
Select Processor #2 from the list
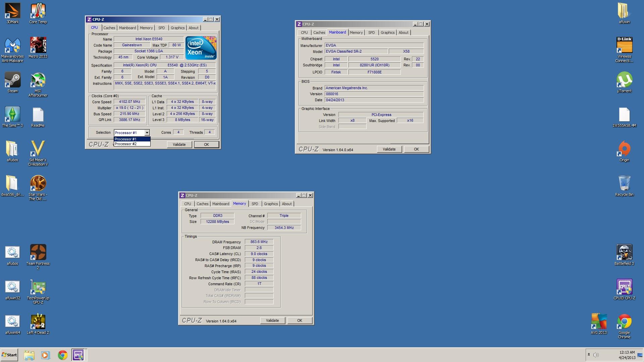pos(132,144)
